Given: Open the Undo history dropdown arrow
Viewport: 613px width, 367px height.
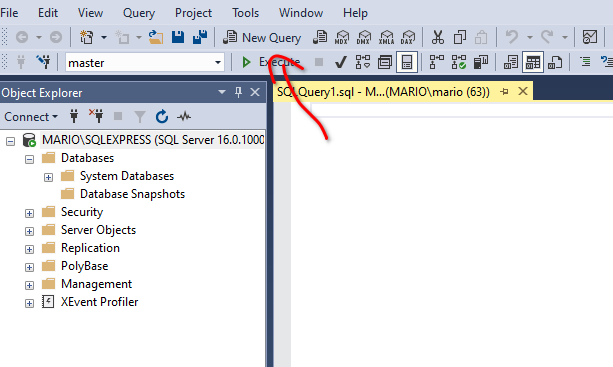Looking at the screenshot, I should tap(530, 38).
